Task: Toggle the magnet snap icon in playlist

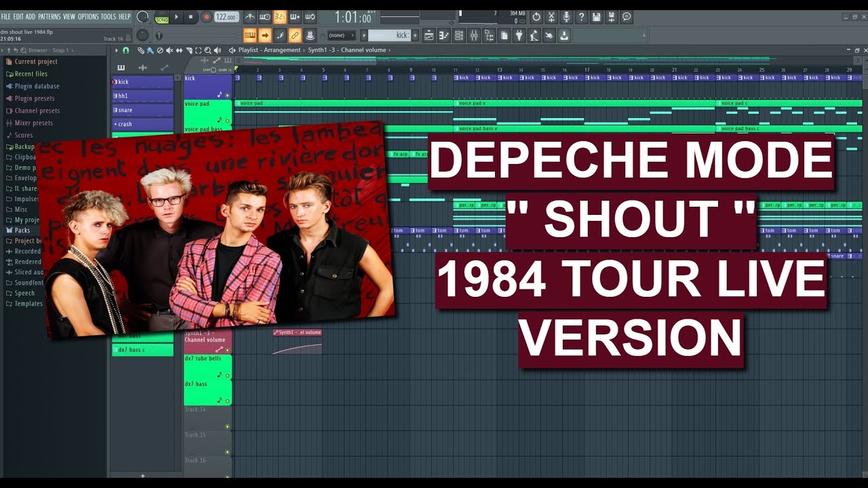Action: pos(125,50)
